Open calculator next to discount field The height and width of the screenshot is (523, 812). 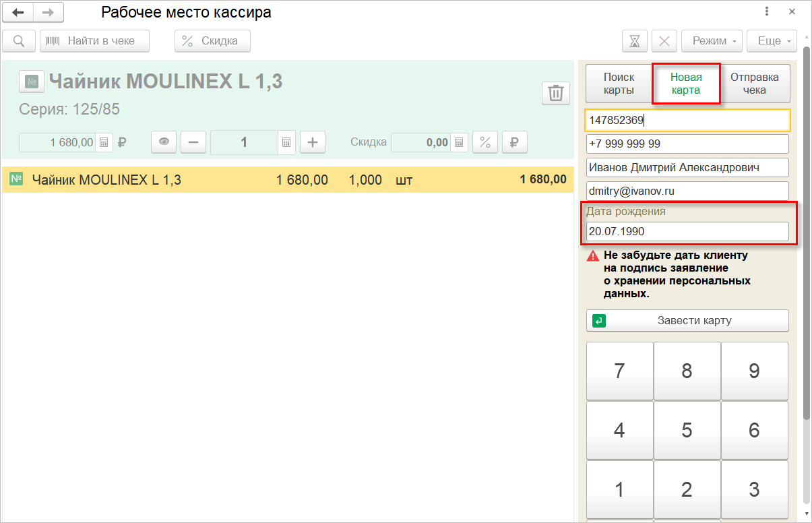pyautogui.click(x=459, y=142)
